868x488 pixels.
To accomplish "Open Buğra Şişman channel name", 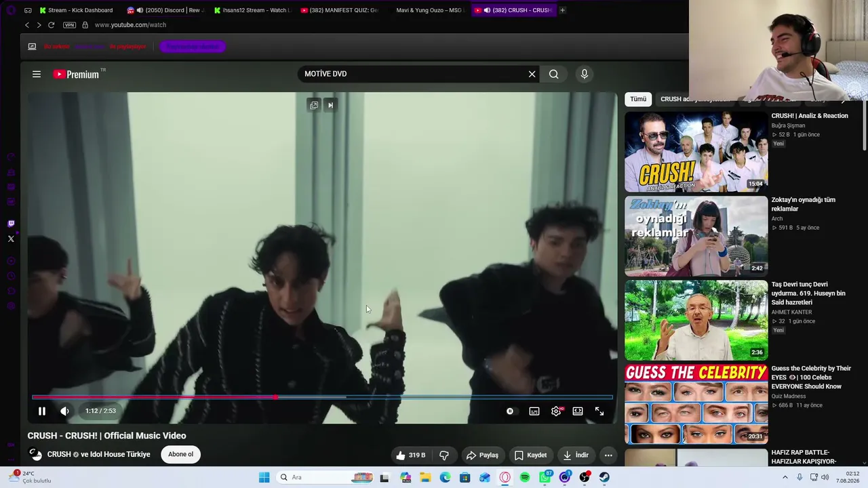I will coord(789,125).
